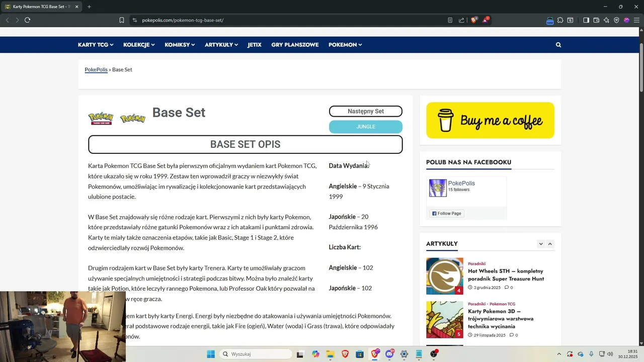Open the Karty Pokemon 3D article title
Image resolution: width=644 pixels, height=362 pixels.
pos(501,319)
